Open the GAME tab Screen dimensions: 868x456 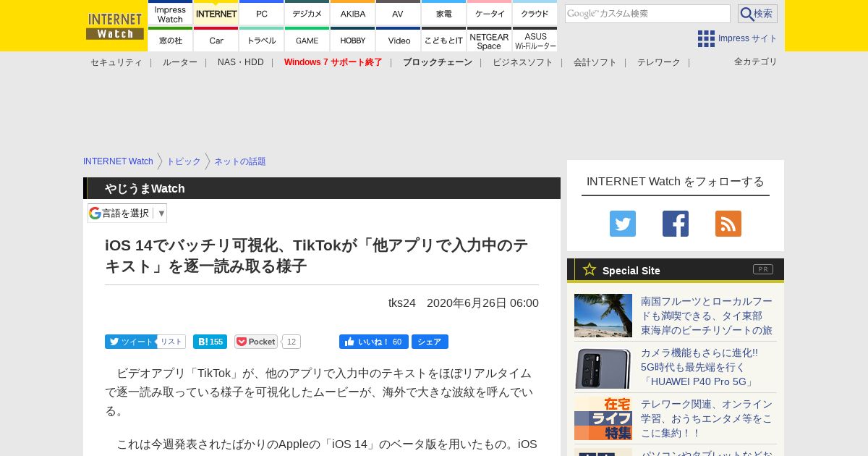[307, 40]
